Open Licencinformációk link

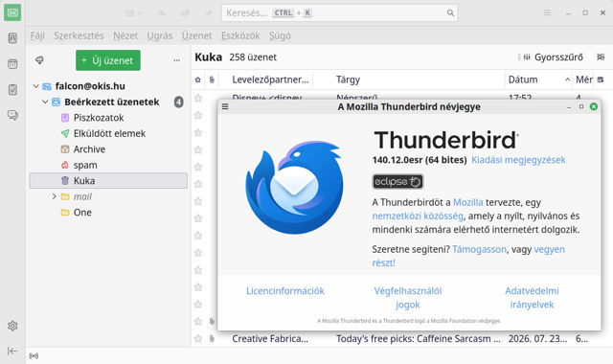click(x=285, y=291)
